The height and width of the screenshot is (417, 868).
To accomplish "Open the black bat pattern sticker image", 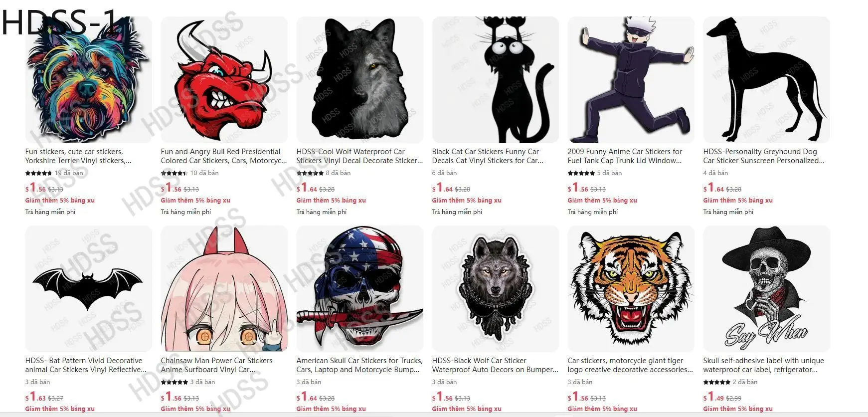I will [89, 289].
